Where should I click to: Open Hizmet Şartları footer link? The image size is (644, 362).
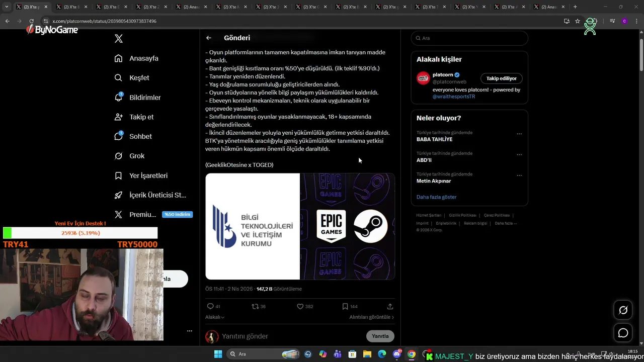coord(429,215)
